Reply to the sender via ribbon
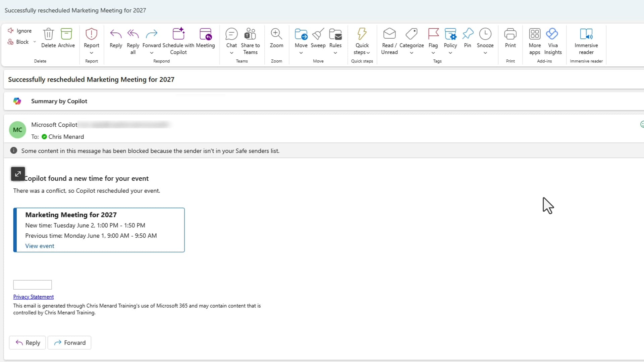The height and width of the screenshot is (362, 644). [x=116, y=34]
